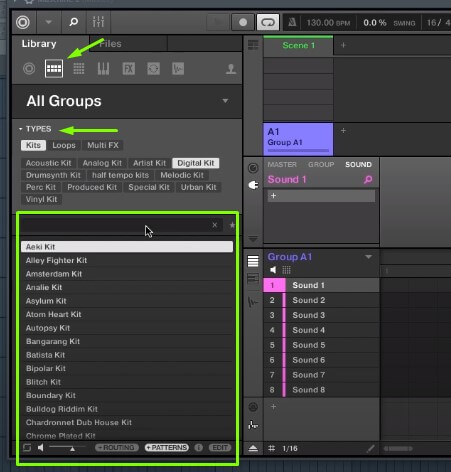Viewport: 451px width, 472px height.
Task: Toggle the loop button in transport
Action: [x=268, y=22]
